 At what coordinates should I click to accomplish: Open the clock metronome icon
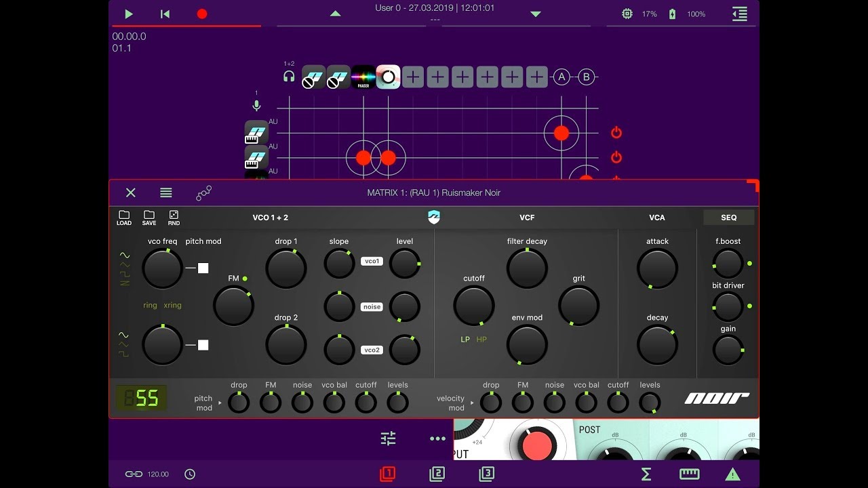pyautogui.click(x=190, y=474)
